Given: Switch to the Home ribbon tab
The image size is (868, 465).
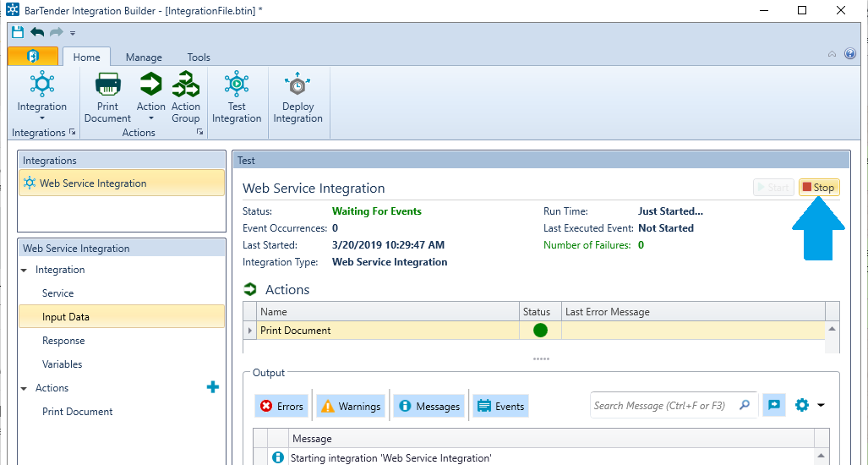Looking at the screenshot, I should (86, 57).
